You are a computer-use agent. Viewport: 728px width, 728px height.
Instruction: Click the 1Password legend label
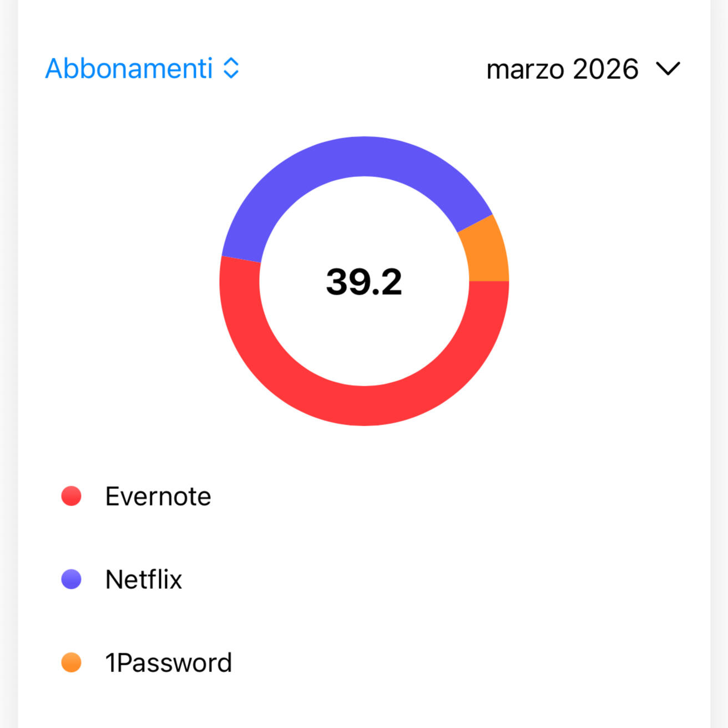click(x=169, y=663)
